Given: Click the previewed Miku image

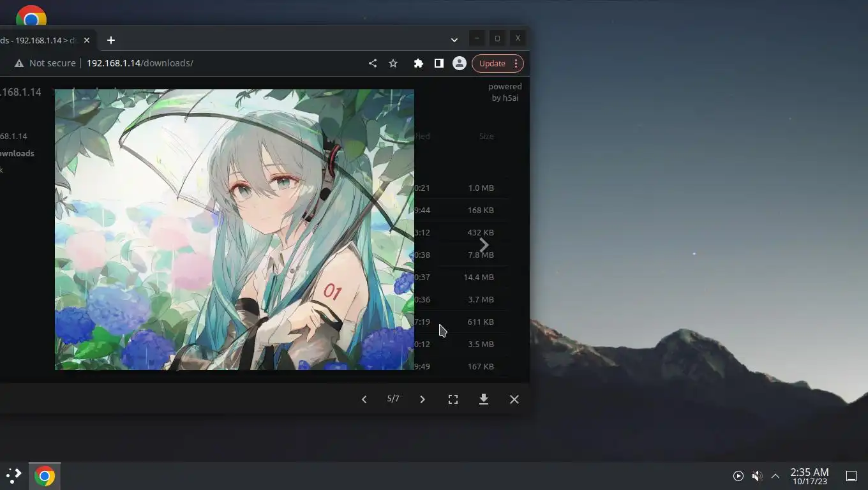Looking at the screenshot, I should [234, 230].
